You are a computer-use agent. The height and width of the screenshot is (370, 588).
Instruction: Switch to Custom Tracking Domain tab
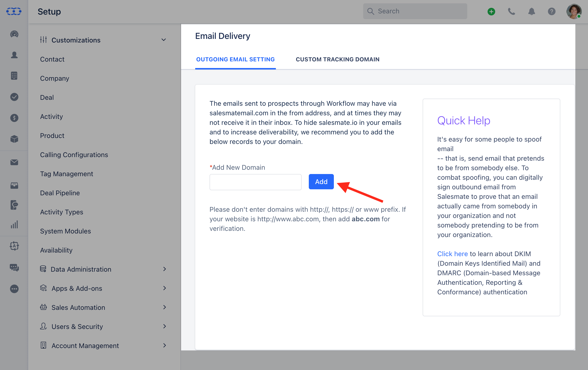337,59
